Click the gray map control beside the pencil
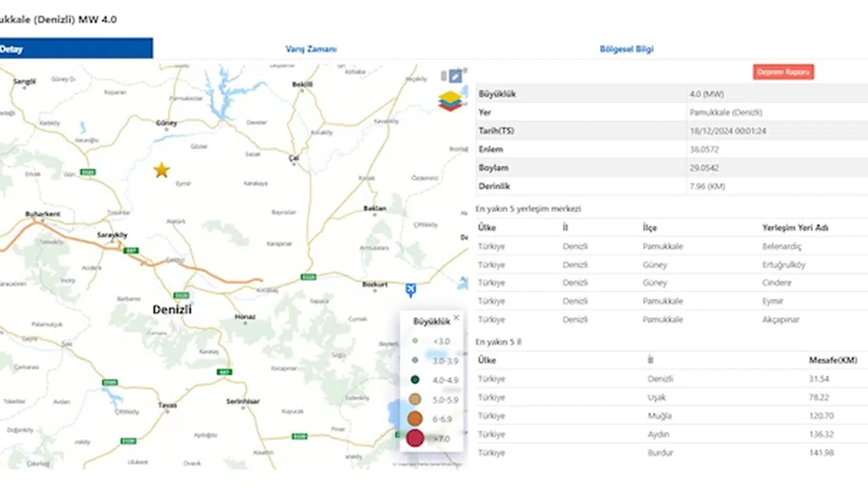Image resolution: width=868 pixels, height=488 pixels. click(444, 76)
